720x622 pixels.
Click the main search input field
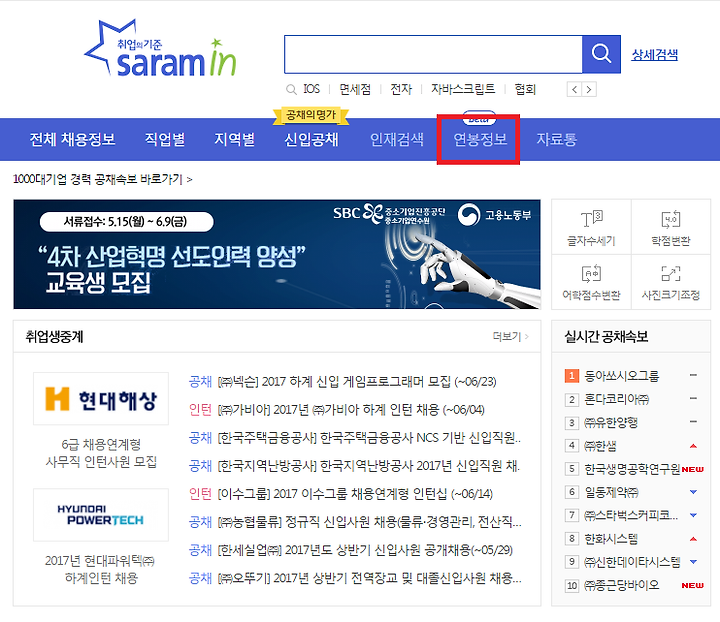[x=433, y=54]
